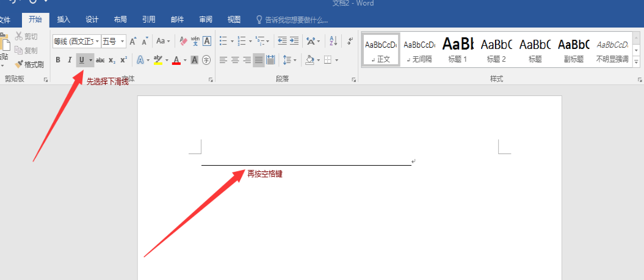The width and height of the screenshot is (644, 280).
Task: Sort text with A-Z sort icon
Action: [x=333, y=41]
